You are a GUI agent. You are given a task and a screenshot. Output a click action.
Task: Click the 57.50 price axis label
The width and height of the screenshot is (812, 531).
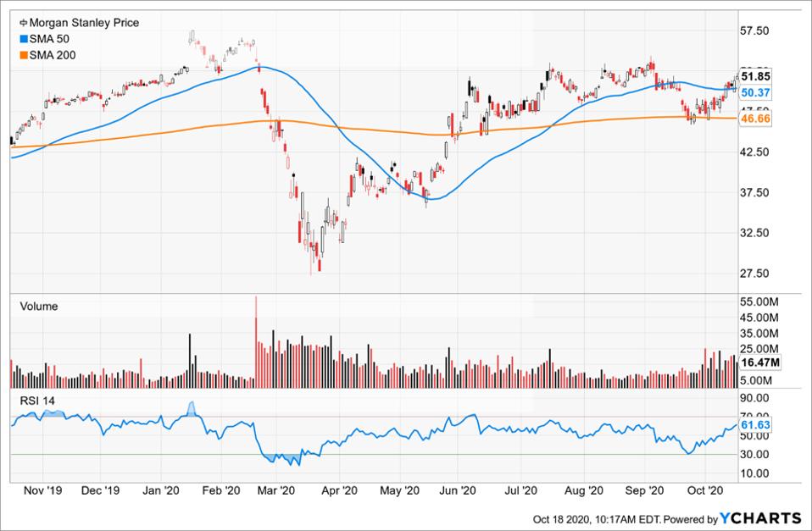tap(754, 31)
